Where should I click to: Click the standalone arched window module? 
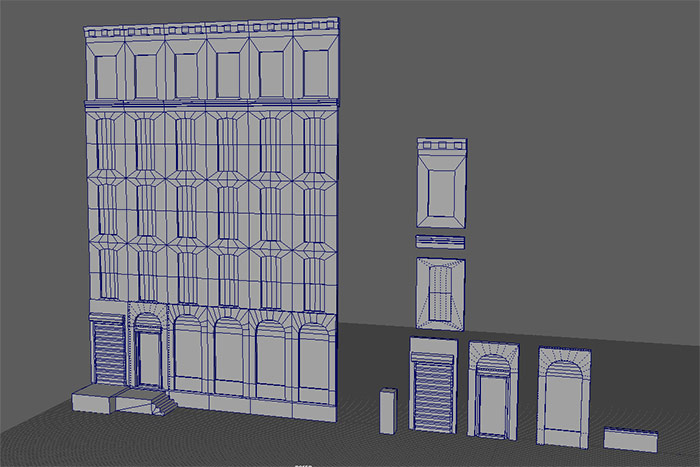pyautogui.click(x=563, y=395)
